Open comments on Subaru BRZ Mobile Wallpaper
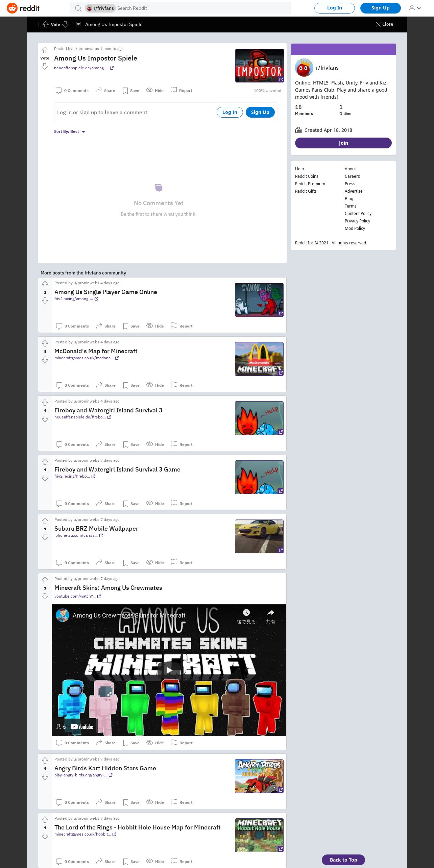 [72, 563]
